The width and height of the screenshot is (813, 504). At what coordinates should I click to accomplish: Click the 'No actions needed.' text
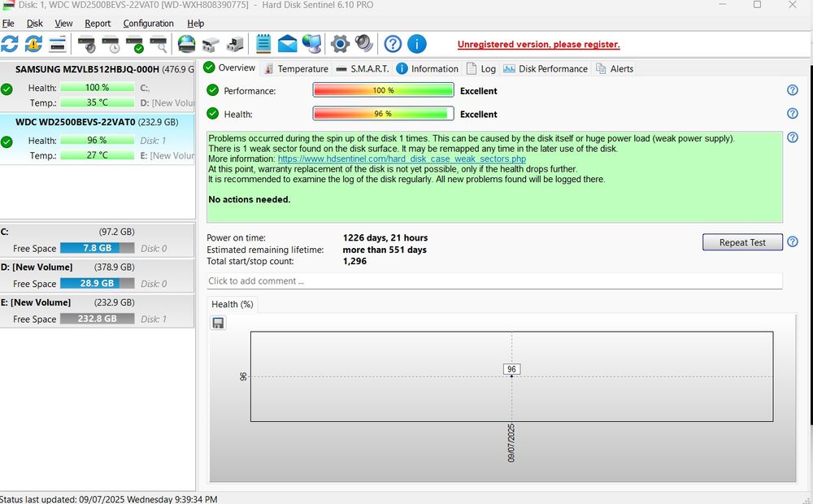click(250, 199)
